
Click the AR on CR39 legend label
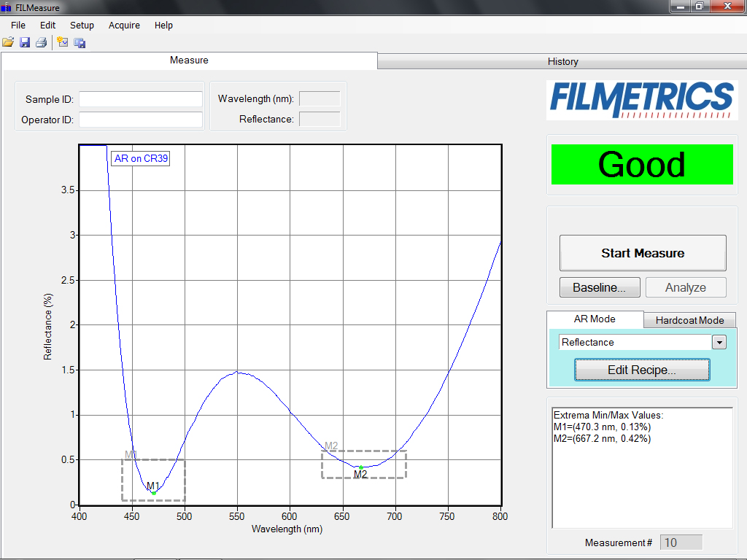point(141,158)
